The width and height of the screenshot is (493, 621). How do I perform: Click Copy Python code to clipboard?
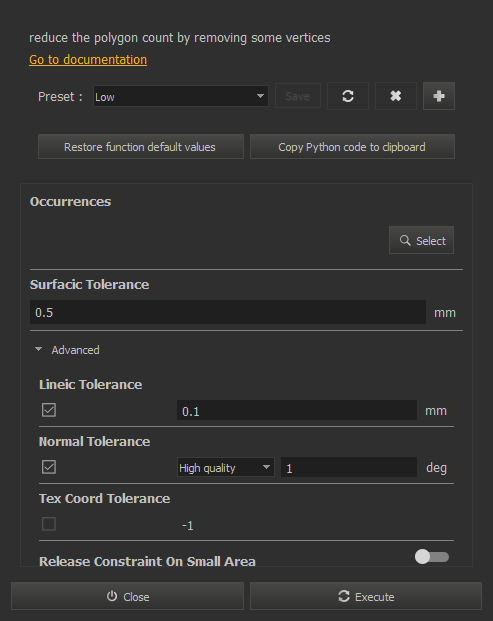[352, 147]
